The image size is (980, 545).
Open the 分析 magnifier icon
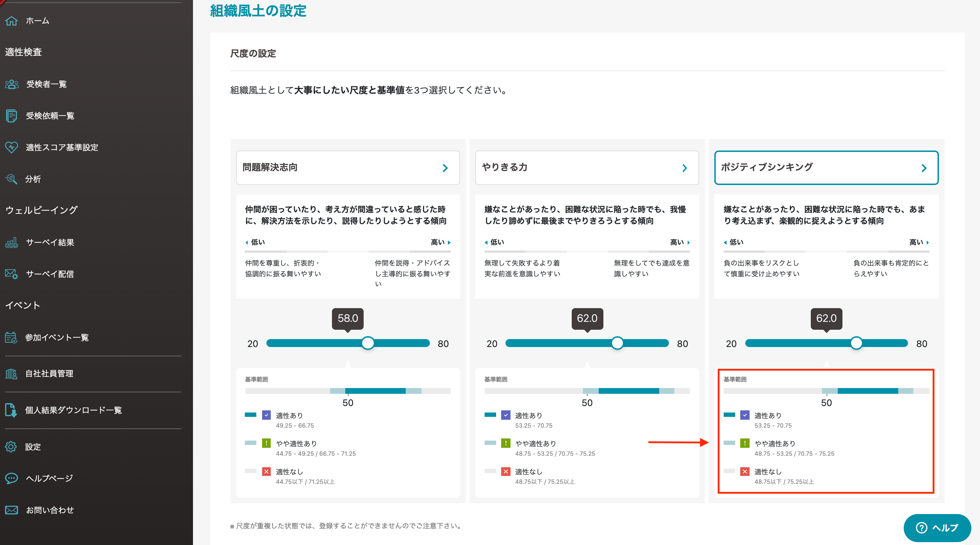12,179
